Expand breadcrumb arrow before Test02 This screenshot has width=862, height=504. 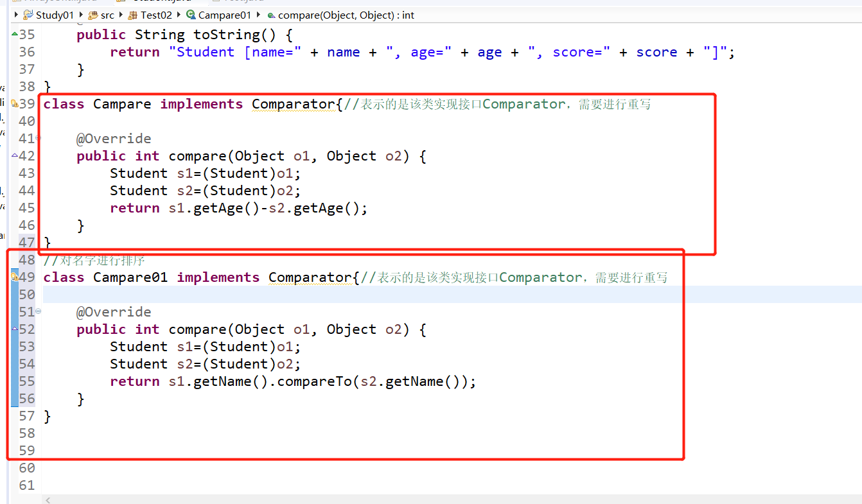pos(121,15)
